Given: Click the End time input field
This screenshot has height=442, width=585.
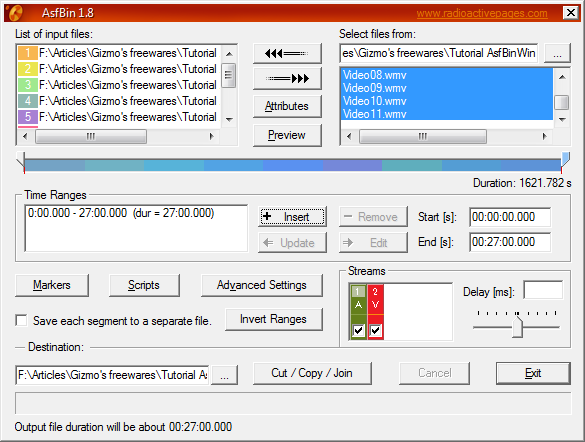Looking at the screenshot, I should tap(510, 242).
